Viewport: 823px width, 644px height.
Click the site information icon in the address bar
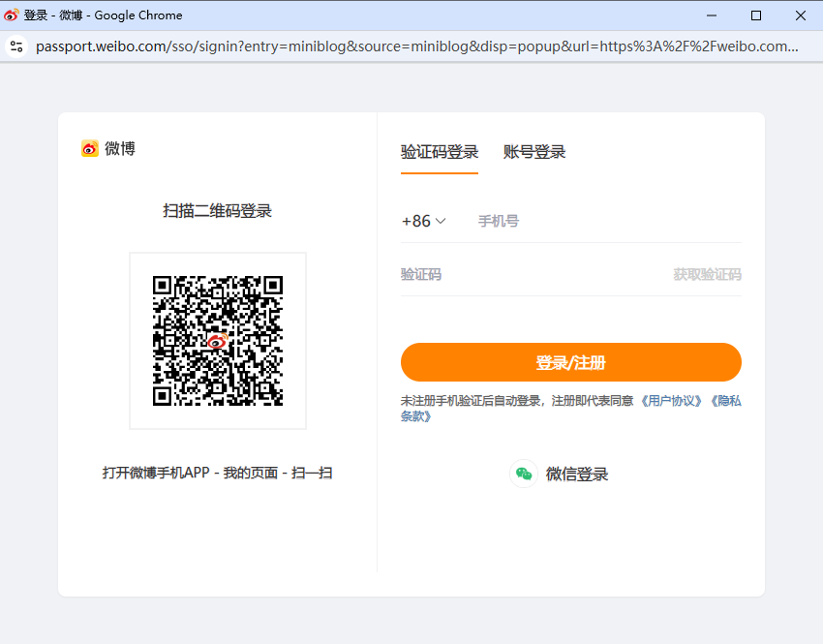coord(16,46)
